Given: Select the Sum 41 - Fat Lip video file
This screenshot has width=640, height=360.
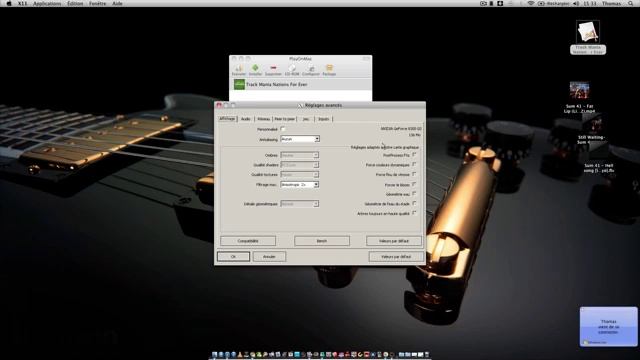Looking at the screenshot, I should [580, 98].
